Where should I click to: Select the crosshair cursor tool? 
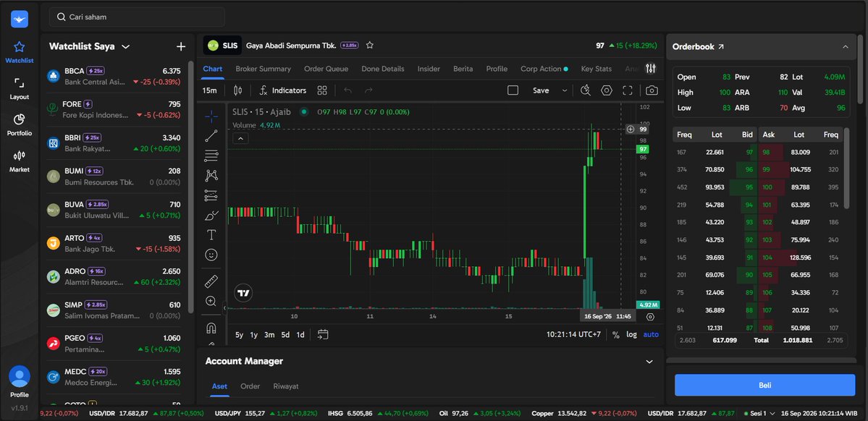(211, 116)
